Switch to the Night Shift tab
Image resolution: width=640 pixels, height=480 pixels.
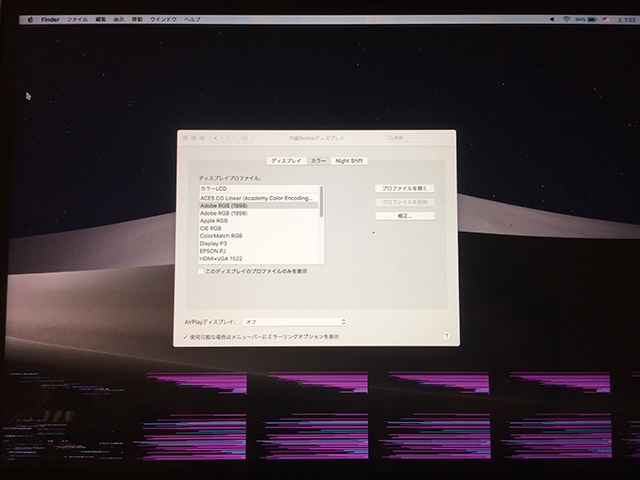pyautogui.click(x=350, y=160)
